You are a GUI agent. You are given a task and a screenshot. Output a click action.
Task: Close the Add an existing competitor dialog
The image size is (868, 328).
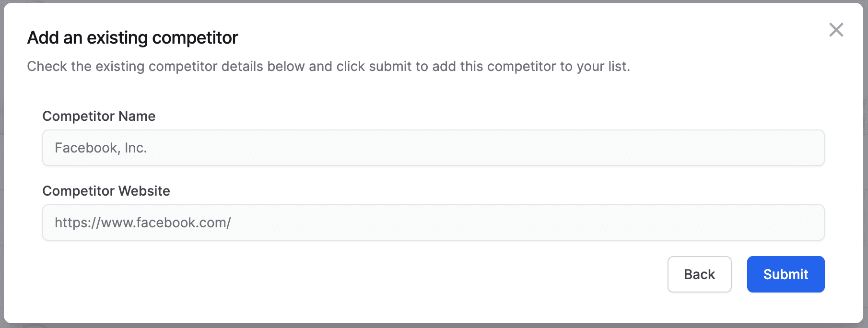836,30
